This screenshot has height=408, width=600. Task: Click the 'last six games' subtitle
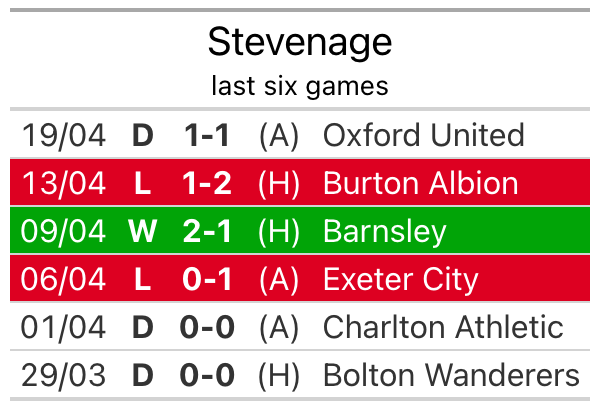click(300, 86)
